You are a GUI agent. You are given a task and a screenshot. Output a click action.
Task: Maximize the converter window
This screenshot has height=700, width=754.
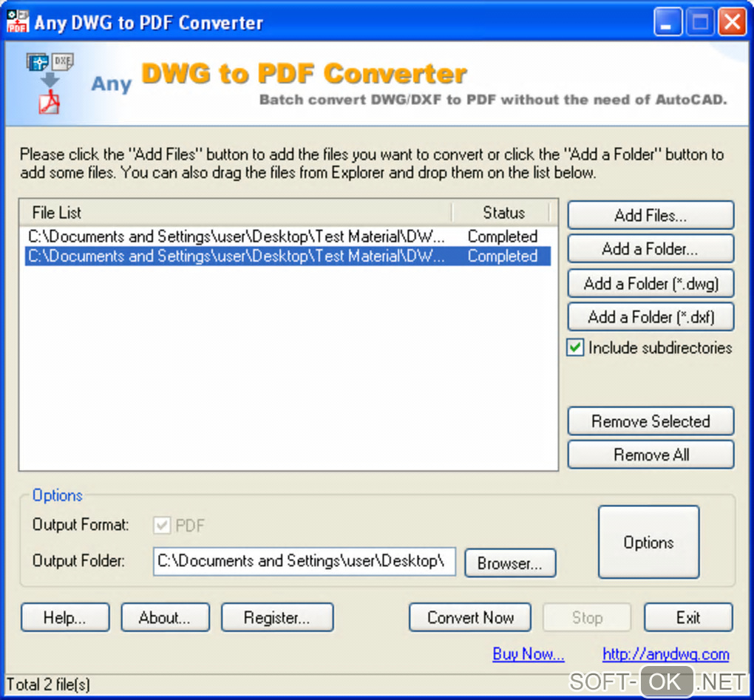pyautogui.click(x=699, y=22)
